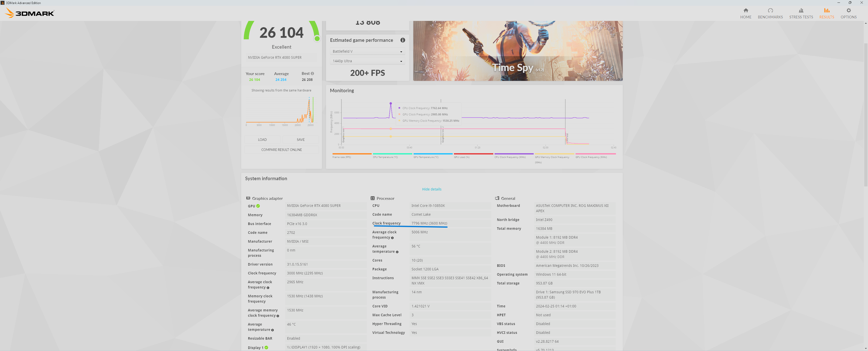Open the Home section icon
The image size is (868, 351).
pyautogui.click(x=745, y=10)
